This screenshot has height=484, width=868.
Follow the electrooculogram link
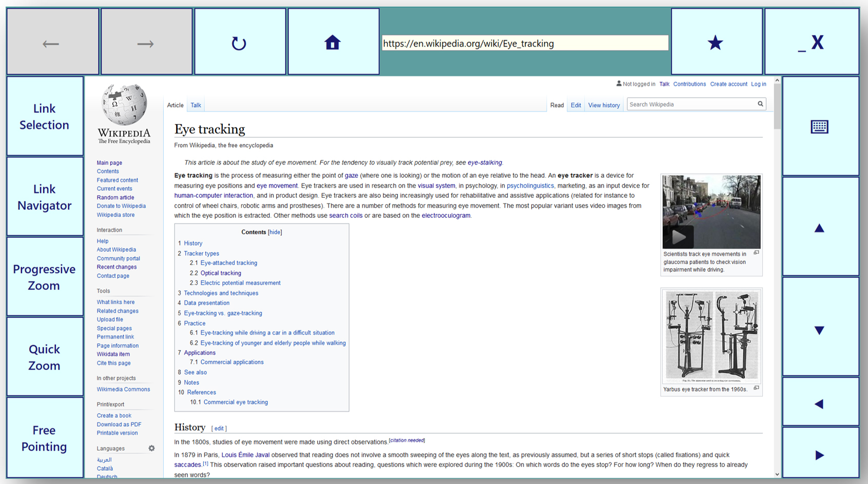point(446,216)
